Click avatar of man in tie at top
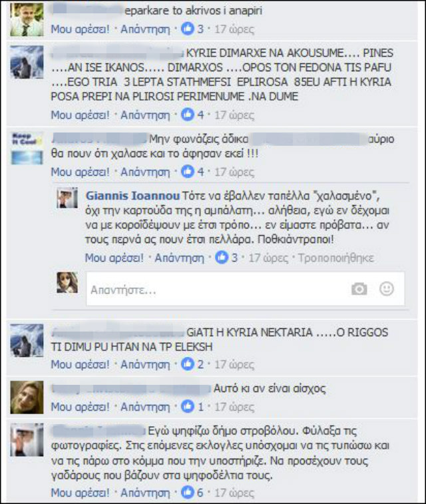The image size is (426, 504). click(x=27, y=19)
